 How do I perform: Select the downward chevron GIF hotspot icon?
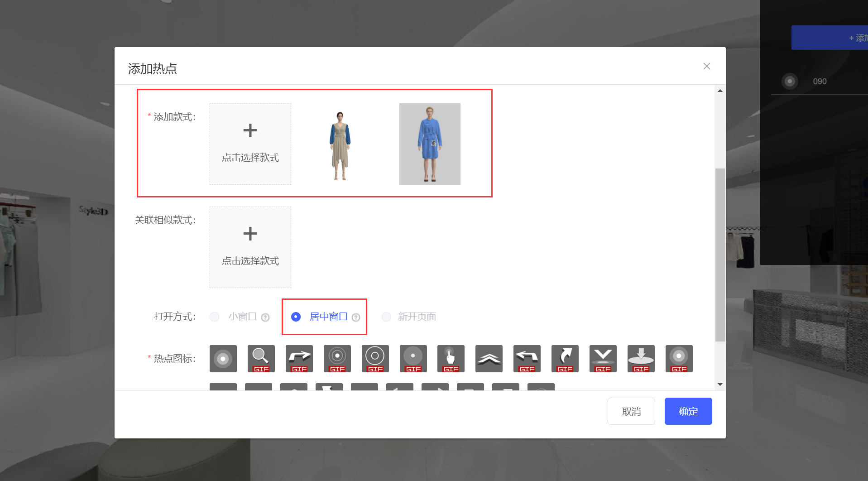603,358
